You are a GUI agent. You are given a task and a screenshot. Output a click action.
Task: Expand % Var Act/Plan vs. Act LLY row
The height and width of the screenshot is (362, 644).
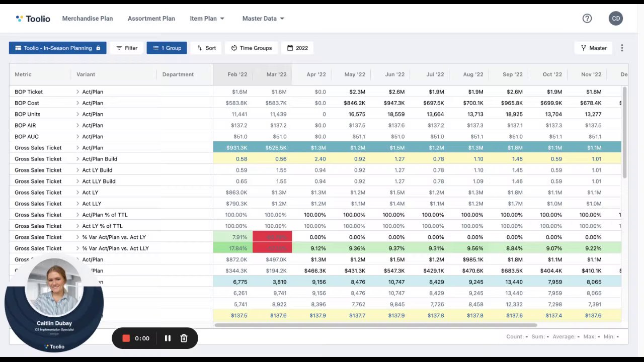tap(78, 248)
